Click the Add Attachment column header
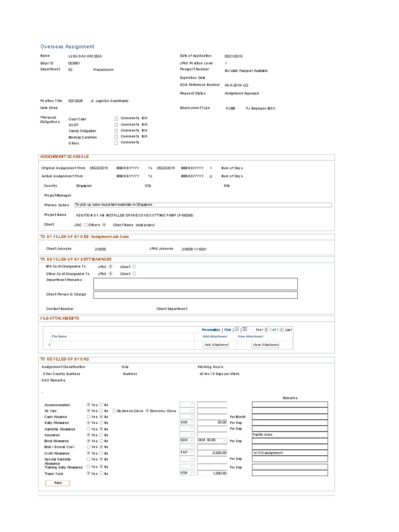 pos(215,336)
